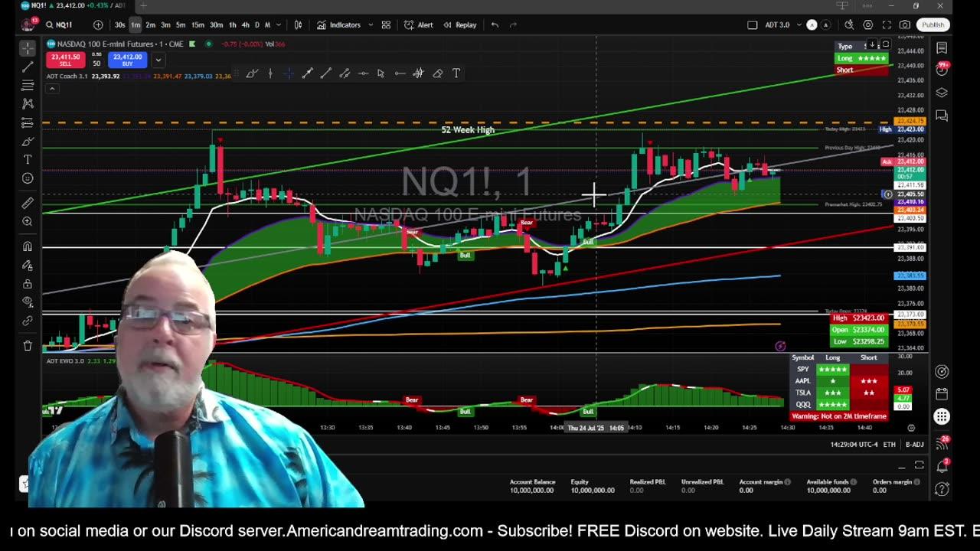Select arrow pointer in floating drawing toolbar

pos(381,73)
